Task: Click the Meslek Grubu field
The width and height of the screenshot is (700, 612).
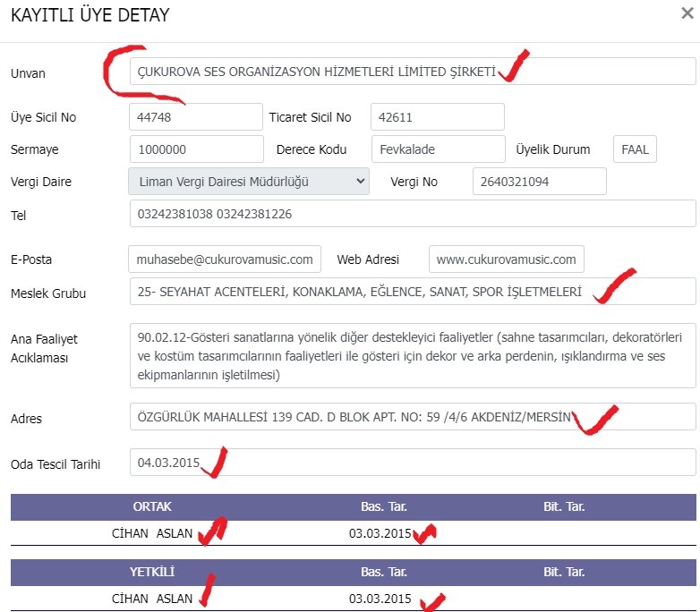Action: coord(413,292)
